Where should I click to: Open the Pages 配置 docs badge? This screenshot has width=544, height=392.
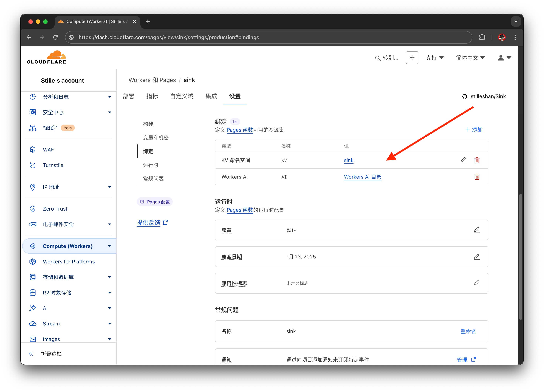coord(155,202)
